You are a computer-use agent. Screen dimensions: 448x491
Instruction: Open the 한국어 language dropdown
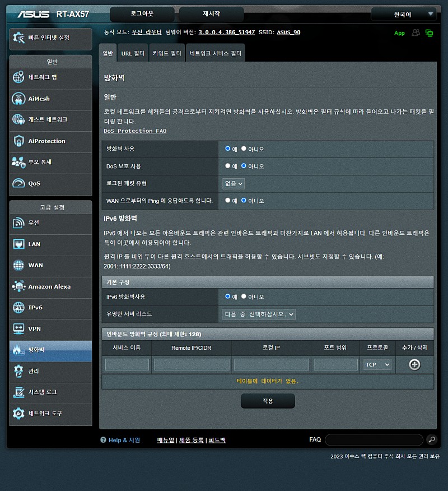coord(404,15)
